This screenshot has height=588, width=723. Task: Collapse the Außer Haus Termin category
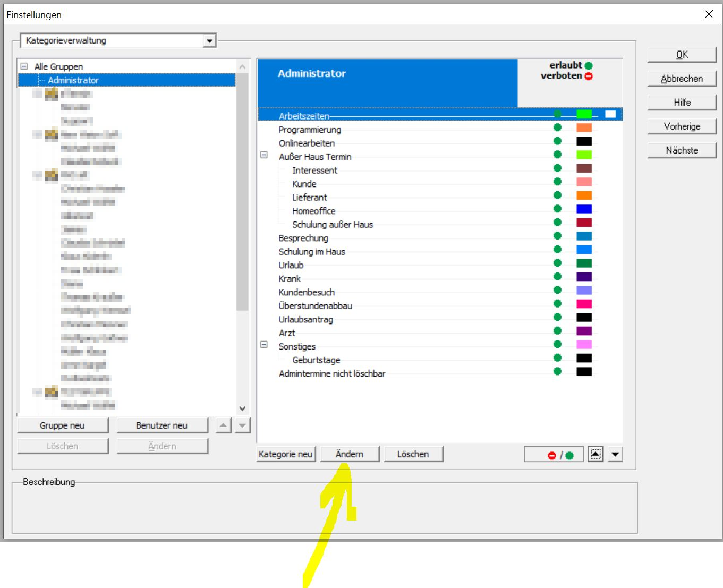click(264, 155)
